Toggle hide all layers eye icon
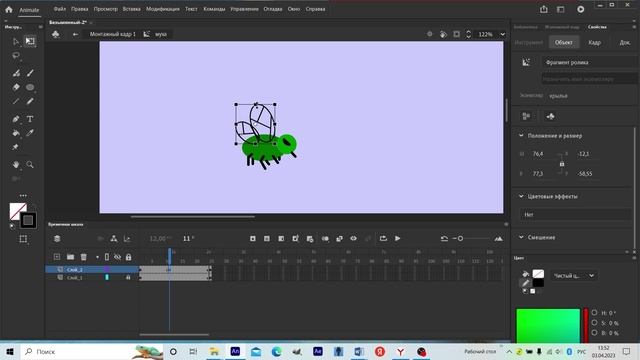Viewport: 640px width, 360px height. pyautogui.click(x=118, y=257)
